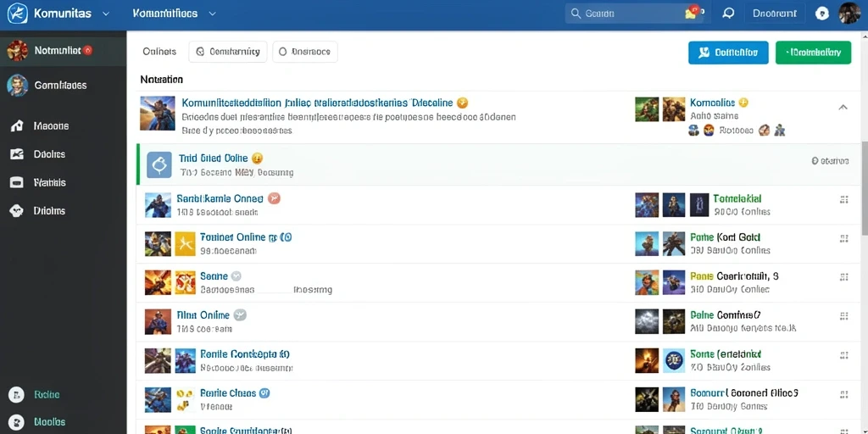Viewport: 868px width, 434px height.
Task: Open the Rlna Online title
Action: click(x=203, y=315)
